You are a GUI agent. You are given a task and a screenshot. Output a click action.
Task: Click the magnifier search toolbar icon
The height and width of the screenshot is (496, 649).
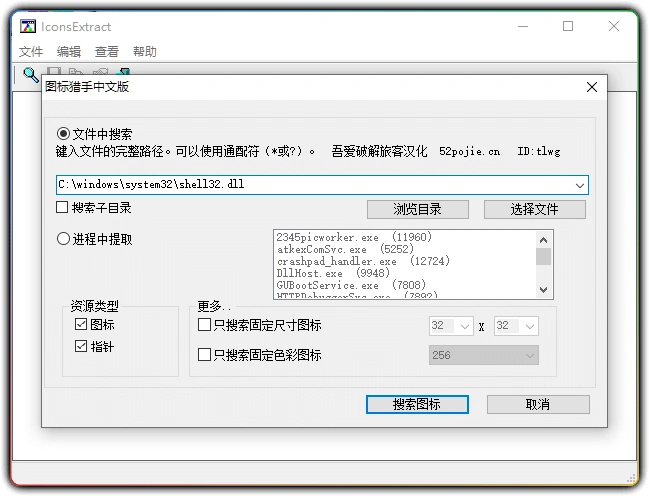click(31, 75)
